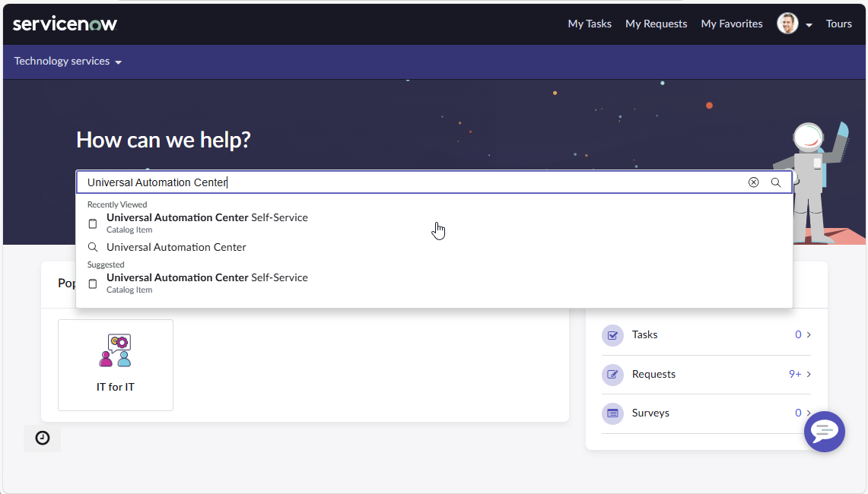
Task: Expand Requests chevron arrow
Action: pos(809,375)
